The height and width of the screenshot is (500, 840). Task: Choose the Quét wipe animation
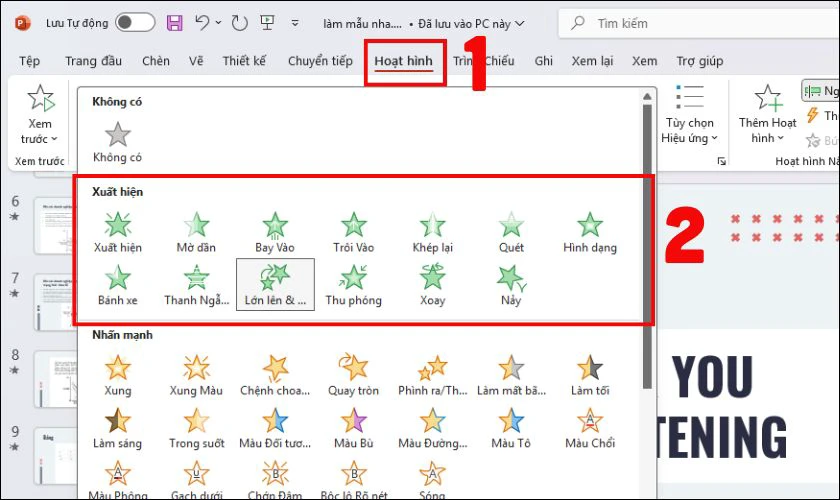[x=511, y=233]
